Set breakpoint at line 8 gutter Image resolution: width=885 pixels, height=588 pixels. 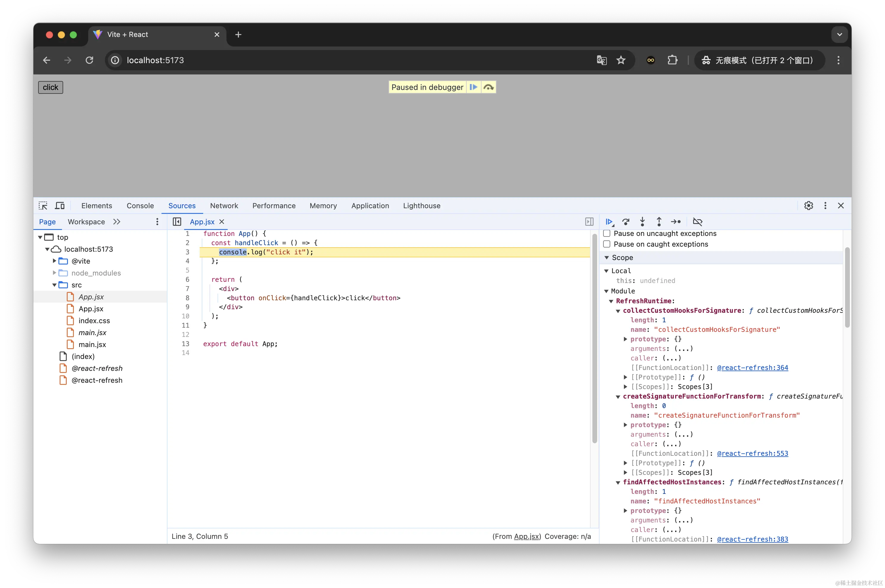click(x=187, y=298)
